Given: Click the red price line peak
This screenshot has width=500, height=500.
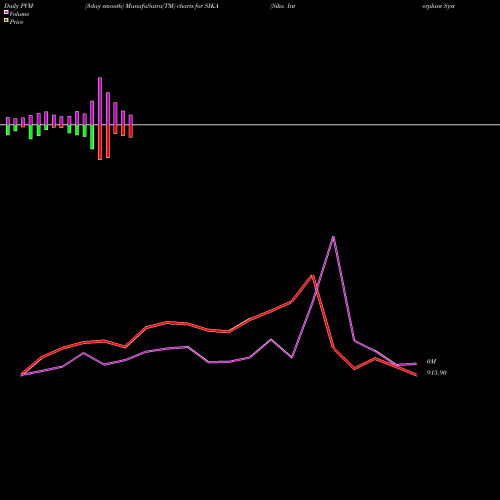Looking at the screenshot, I should click(312, 276).
